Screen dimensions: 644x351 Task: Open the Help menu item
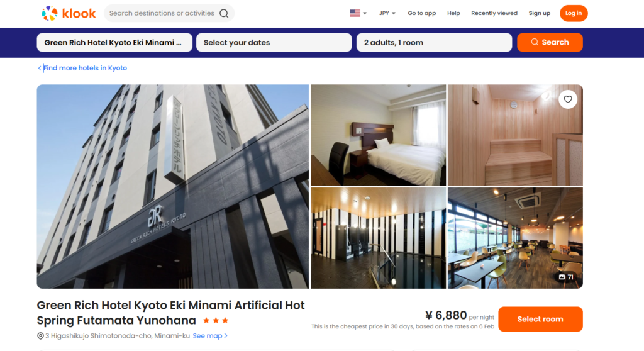pos(453,13)
